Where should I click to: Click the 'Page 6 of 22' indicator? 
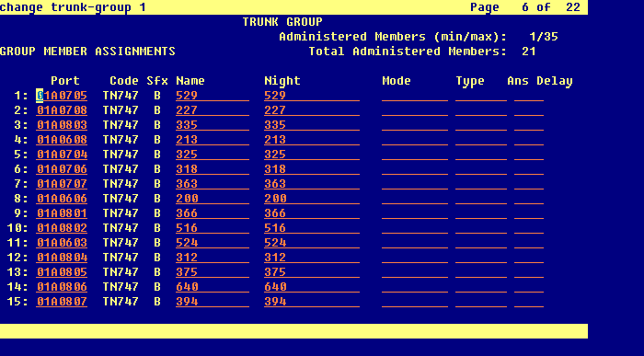point(525,7)
